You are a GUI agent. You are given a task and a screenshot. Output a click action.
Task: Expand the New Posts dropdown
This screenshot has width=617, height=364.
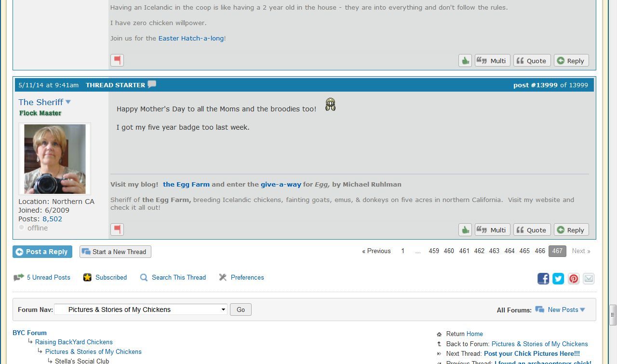coord(582,310)
